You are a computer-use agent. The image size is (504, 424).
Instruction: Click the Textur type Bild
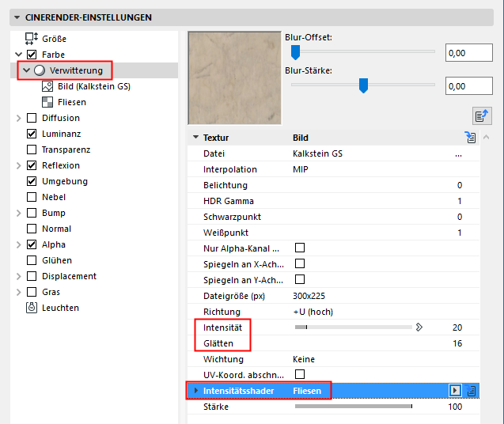click(300, 138)
